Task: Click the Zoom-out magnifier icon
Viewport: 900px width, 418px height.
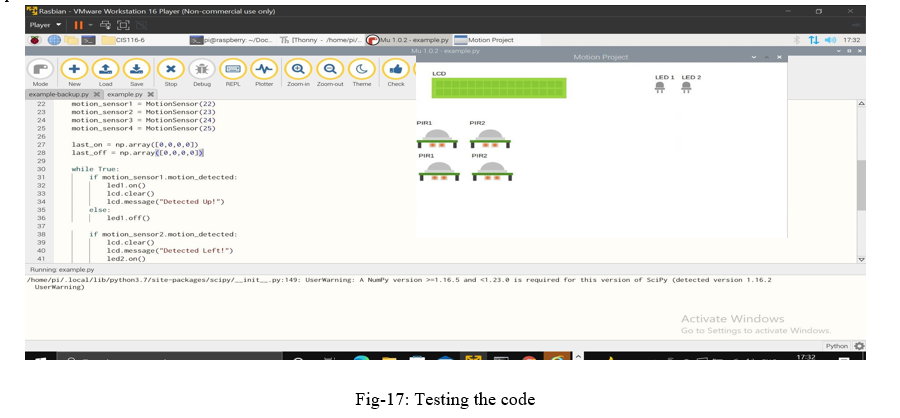Action: tap(330, 70)
